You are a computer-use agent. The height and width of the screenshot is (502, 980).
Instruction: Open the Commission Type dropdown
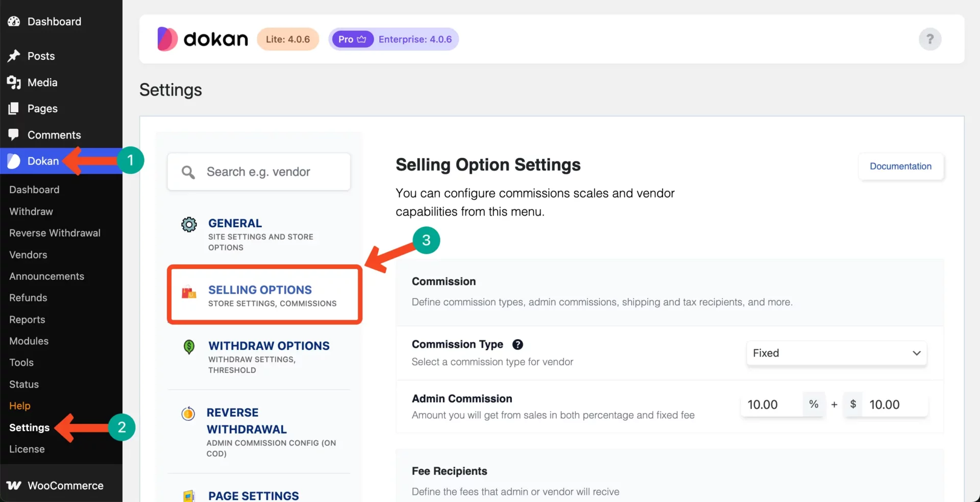837,353
